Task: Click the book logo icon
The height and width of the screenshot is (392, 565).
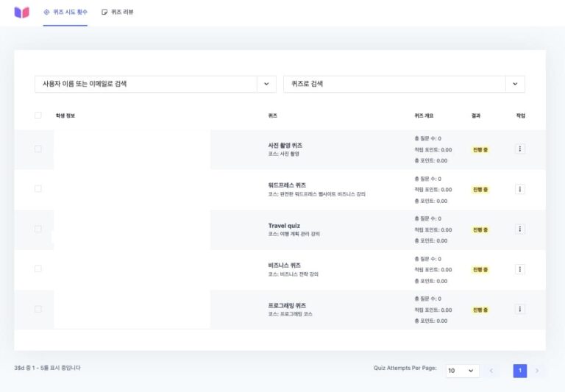Action: click(x=22, y=13)
